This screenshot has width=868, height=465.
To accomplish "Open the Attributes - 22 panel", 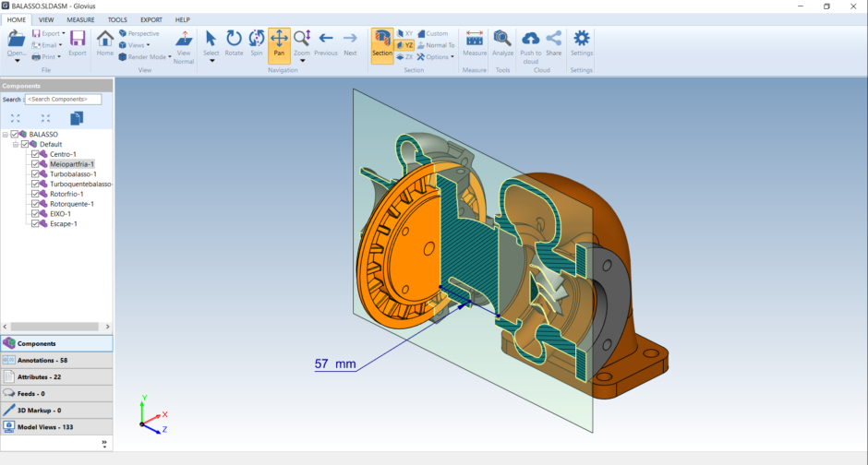I will click(56, 377).
